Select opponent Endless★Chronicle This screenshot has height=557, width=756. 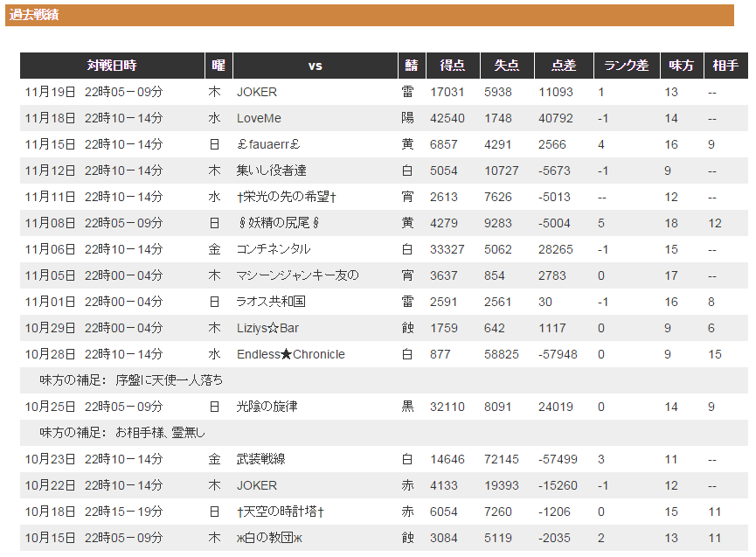[x=291, y=354]
